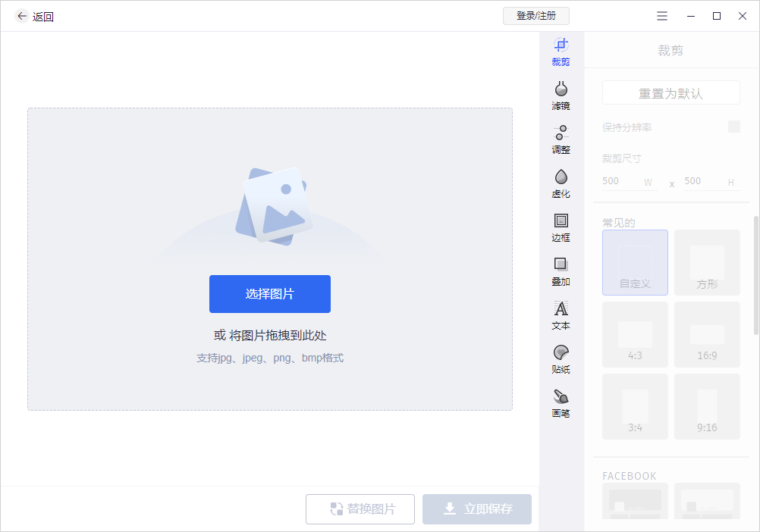Open the Sticker (贴纸) tool

561,360
